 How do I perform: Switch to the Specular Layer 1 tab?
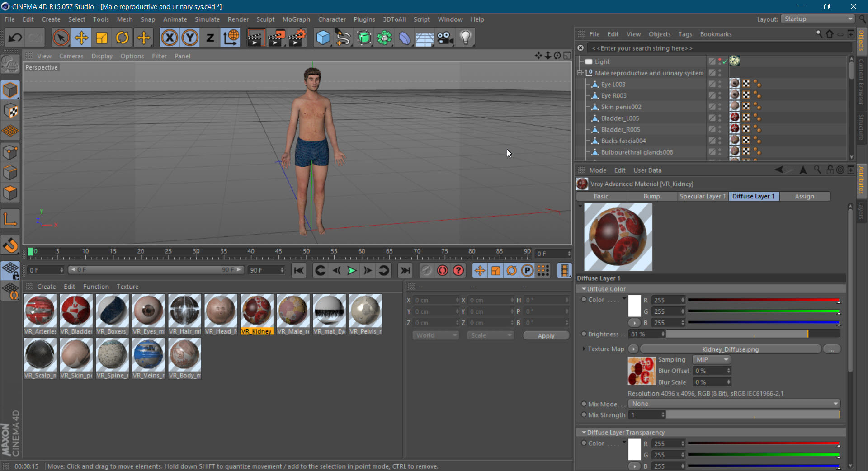703,196
